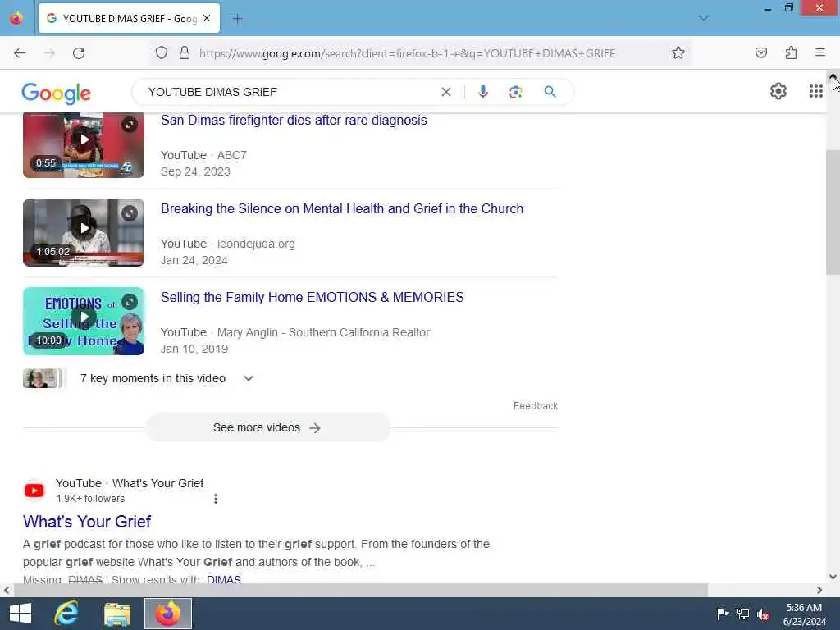Search by image with Google Lens
Image resolution: width=840 pixels, height=630 pixels.
(515, 92)
